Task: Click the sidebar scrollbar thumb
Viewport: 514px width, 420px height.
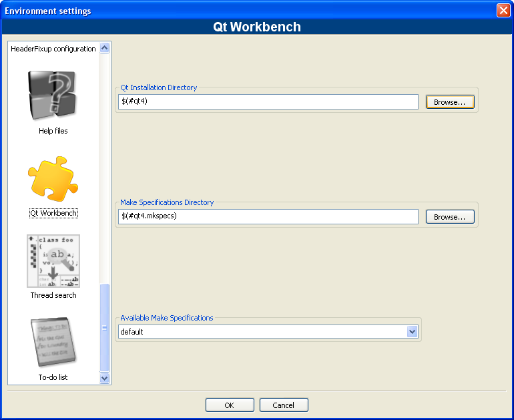Action: (104, 327)
